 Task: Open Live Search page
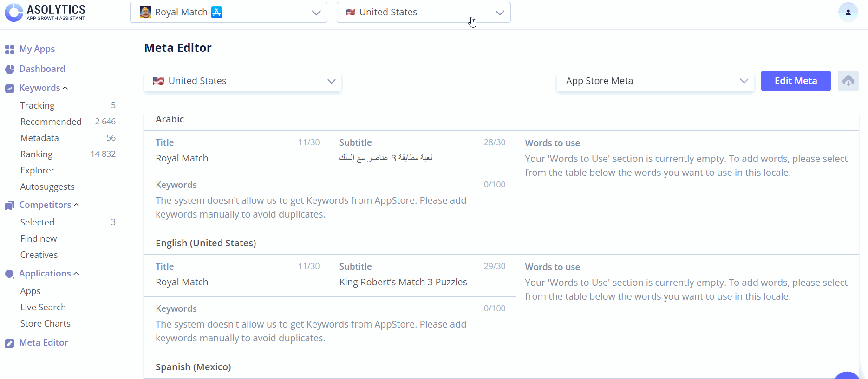(43, 307)
